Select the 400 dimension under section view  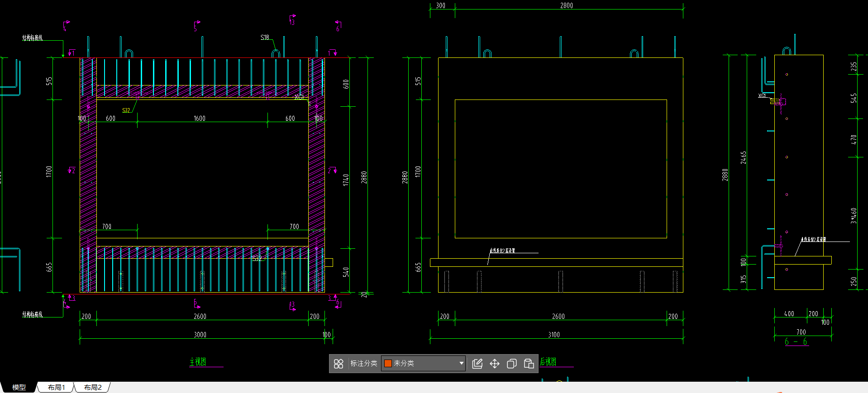[x=789, y=314]
